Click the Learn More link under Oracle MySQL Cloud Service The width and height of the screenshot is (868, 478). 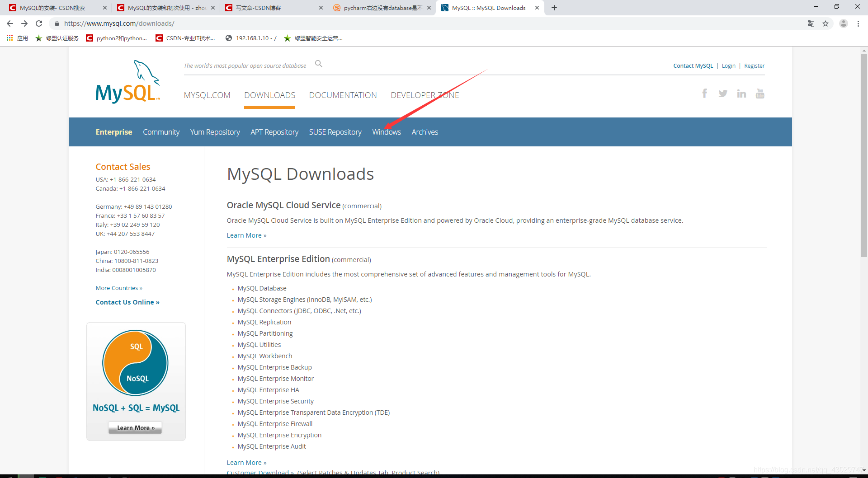click(246, 235)
